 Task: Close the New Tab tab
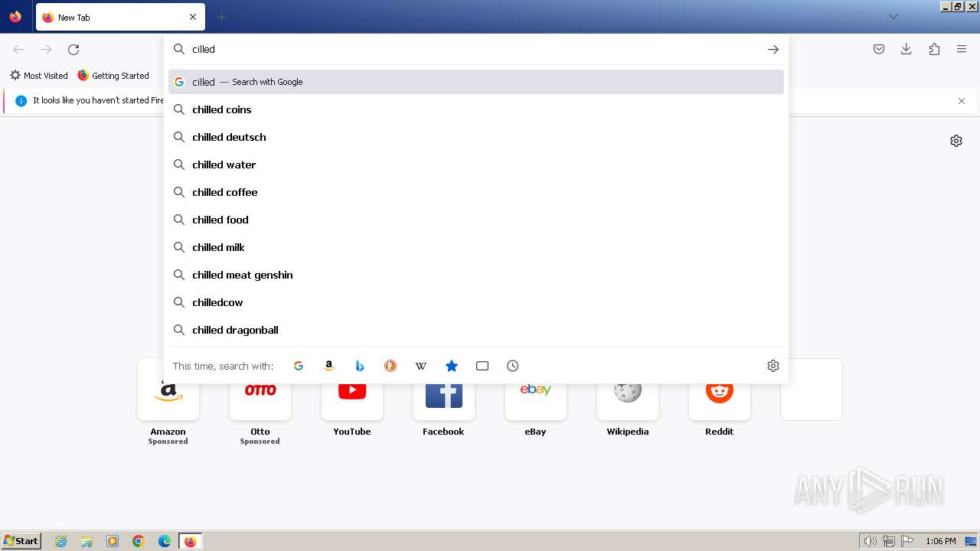coord(193,17)
